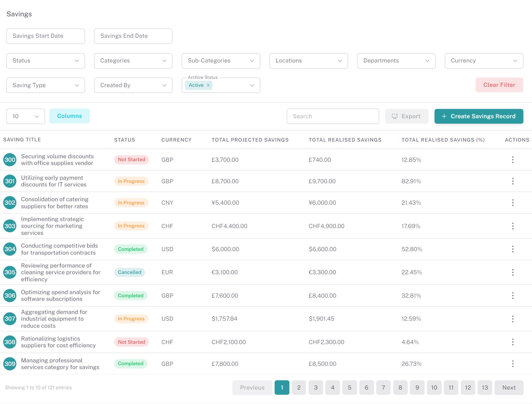Click In Progress badge on record 307
The image size is (532, 404).
pyautogui.click(x=131, y=319)
